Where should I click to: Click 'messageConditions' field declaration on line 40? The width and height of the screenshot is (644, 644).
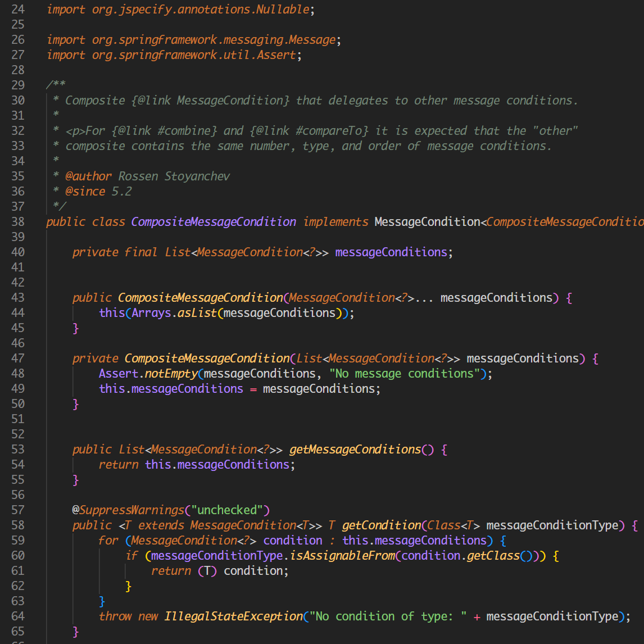[391, 252]
